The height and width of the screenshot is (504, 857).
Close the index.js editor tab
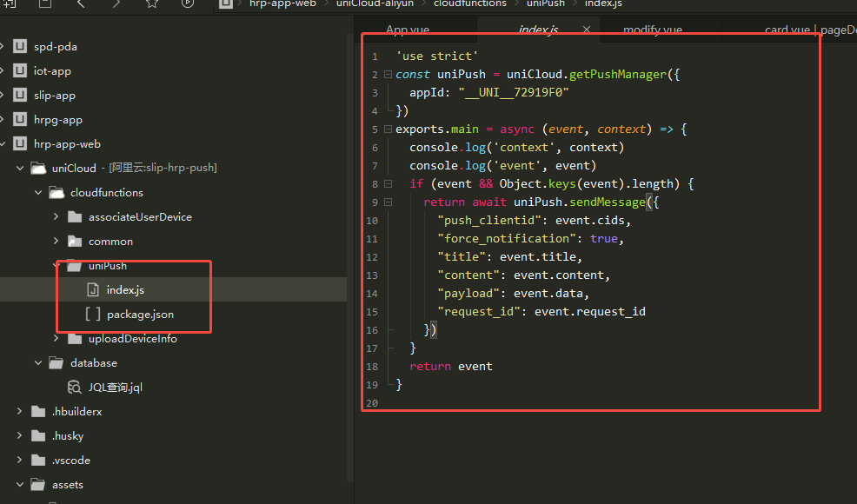(587, 30)
